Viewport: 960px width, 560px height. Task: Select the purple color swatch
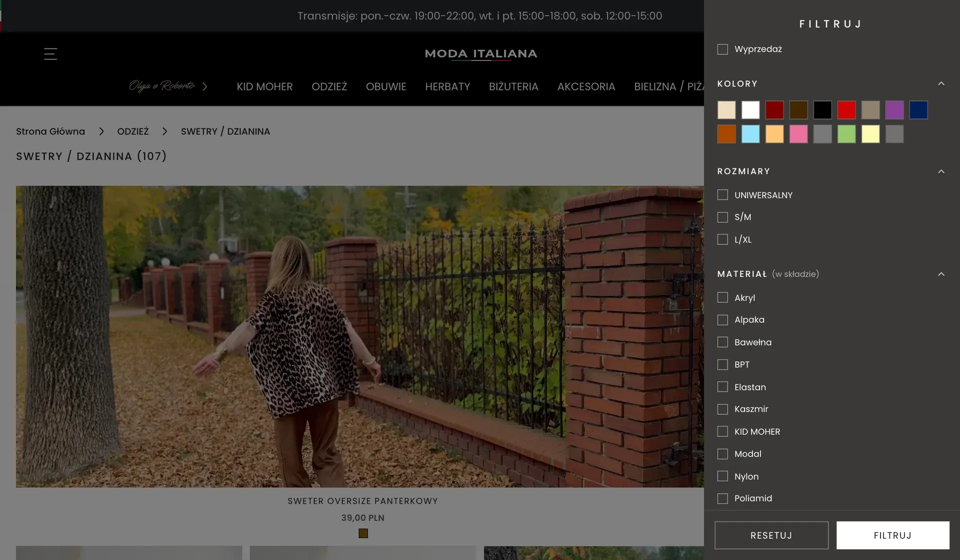tap(894, 110)
